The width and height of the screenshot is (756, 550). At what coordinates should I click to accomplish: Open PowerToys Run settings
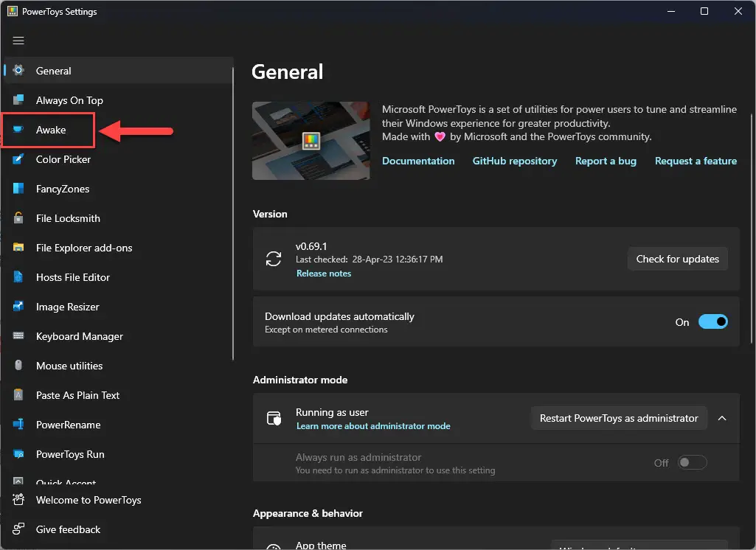[x=118, y=454]
